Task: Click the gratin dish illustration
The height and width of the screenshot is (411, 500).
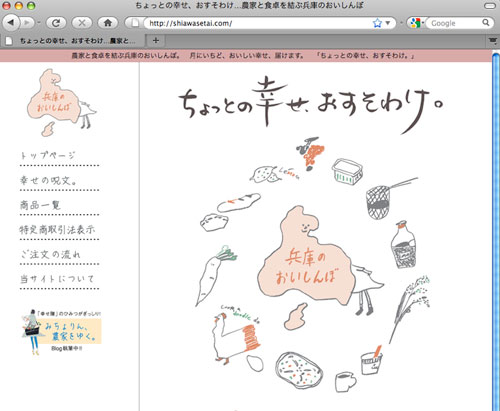Action: 299,370
